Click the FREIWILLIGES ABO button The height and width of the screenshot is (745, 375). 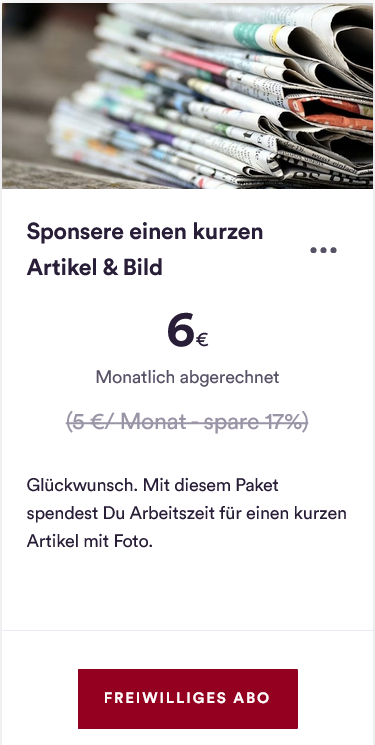coord(188,698)
